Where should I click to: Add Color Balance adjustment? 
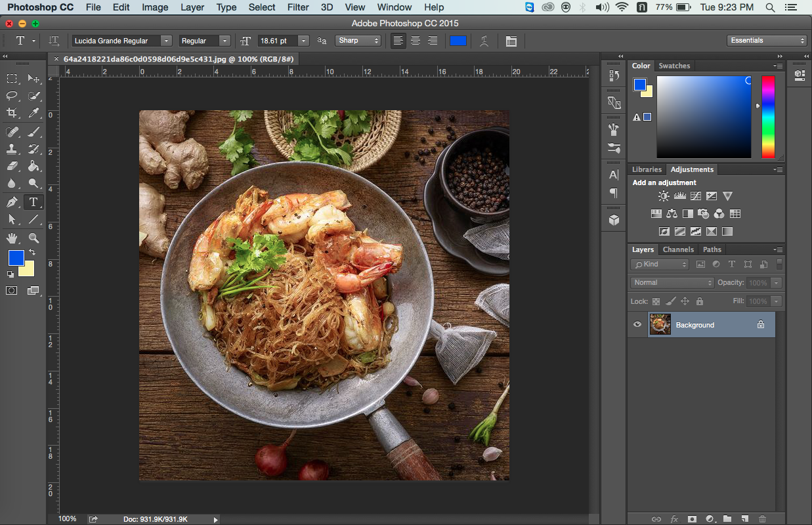tap(672, 214)
